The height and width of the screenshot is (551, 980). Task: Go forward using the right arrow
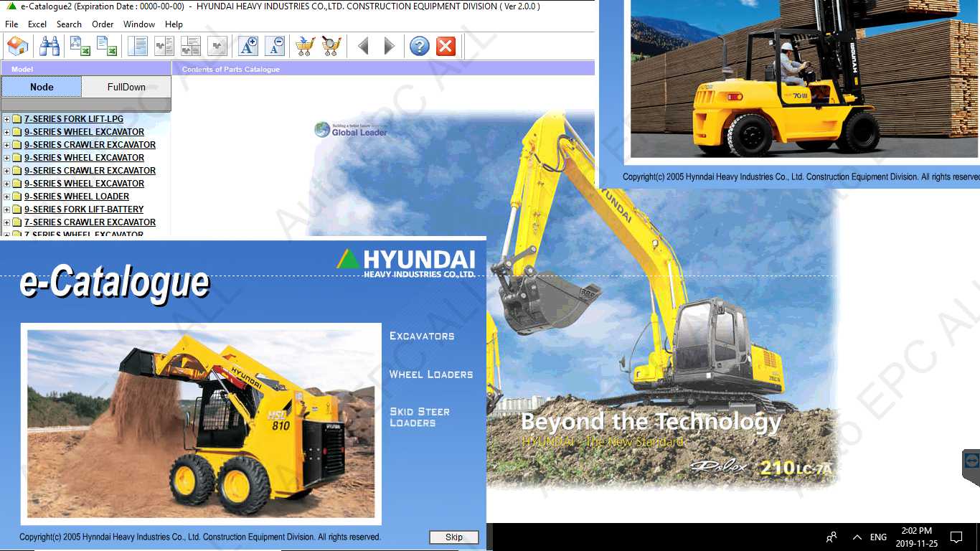tap(390, 47)
